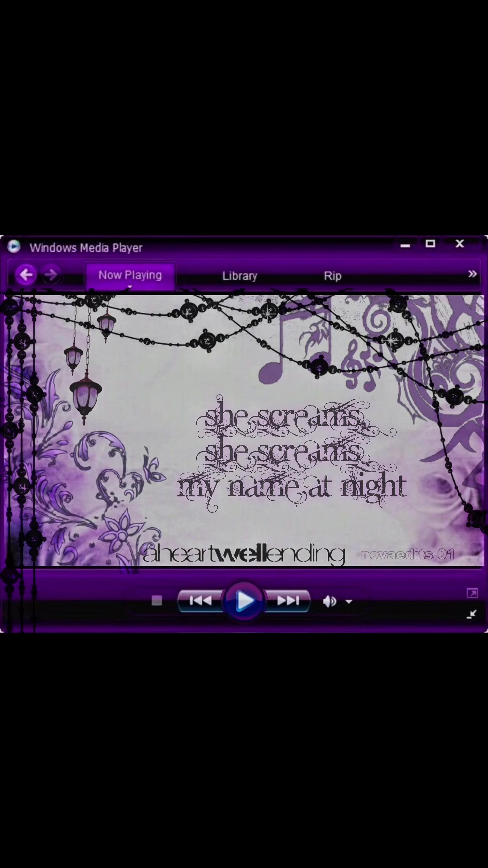Viewport: 488px width, 868px height.
Task: Skip to the next track
Action: point(287,601)
